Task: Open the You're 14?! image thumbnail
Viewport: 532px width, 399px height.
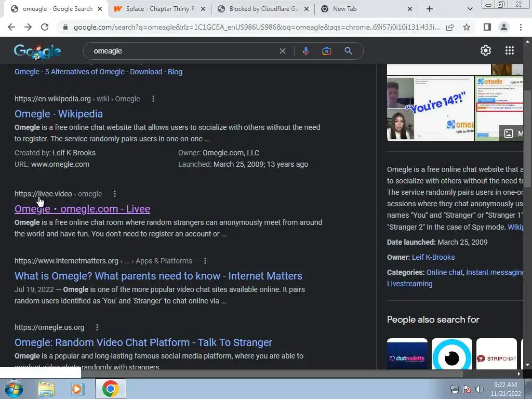Action: tap(430, 108)
